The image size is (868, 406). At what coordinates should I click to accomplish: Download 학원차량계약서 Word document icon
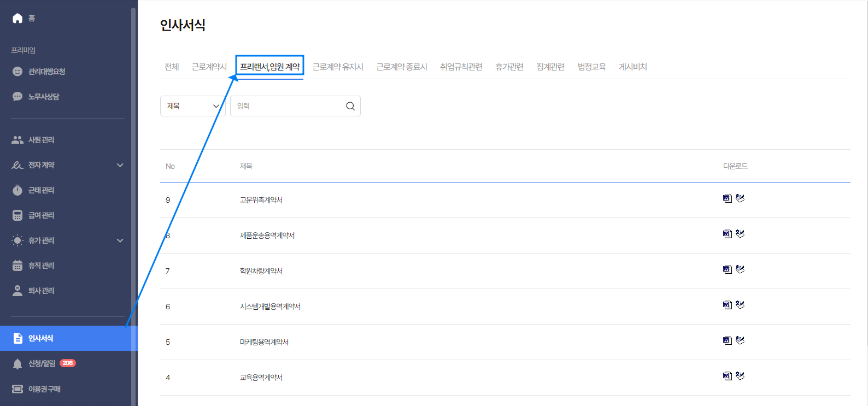tap(727, 269)
